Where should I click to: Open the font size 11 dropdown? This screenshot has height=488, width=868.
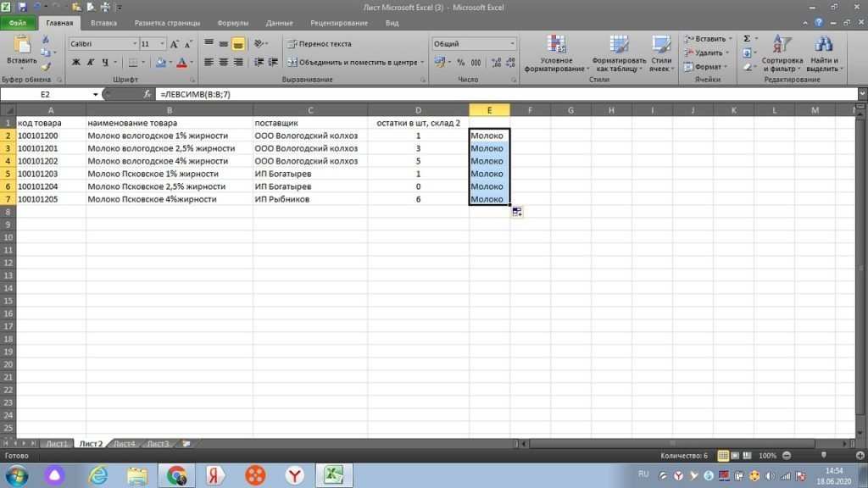click(x=162, y=44)
